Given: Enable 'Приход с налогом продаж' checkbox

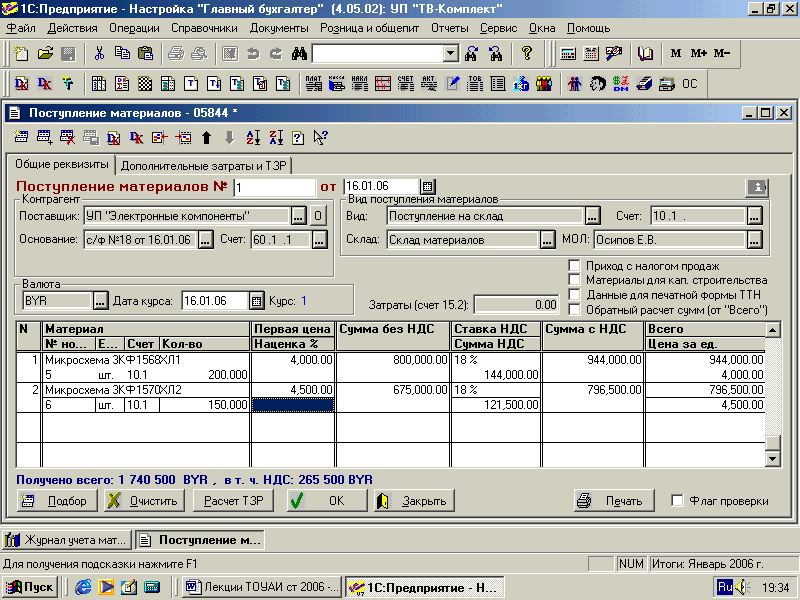Looking at the screenshot, I should tap(574, 265).
